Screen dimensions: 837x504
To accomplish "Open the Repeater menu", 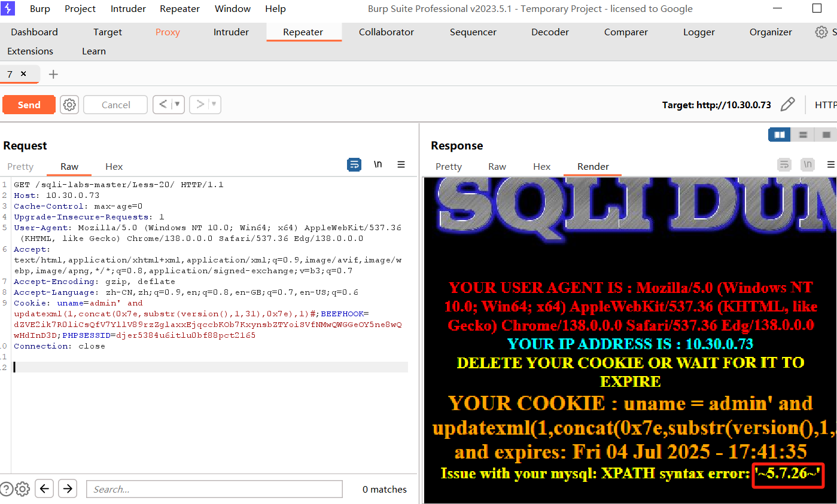I will click(x=179, y=9).
